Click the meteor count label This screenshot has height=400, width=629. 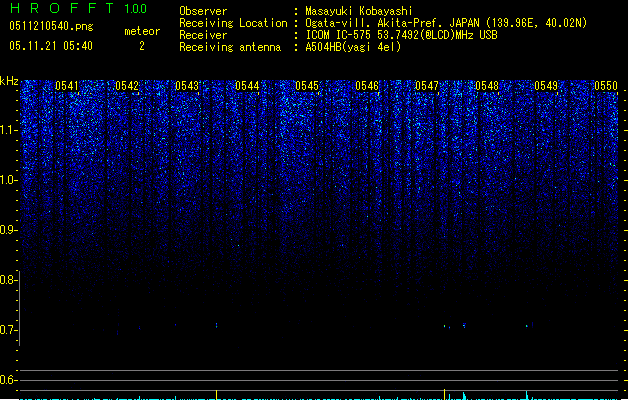click(142, 31)
